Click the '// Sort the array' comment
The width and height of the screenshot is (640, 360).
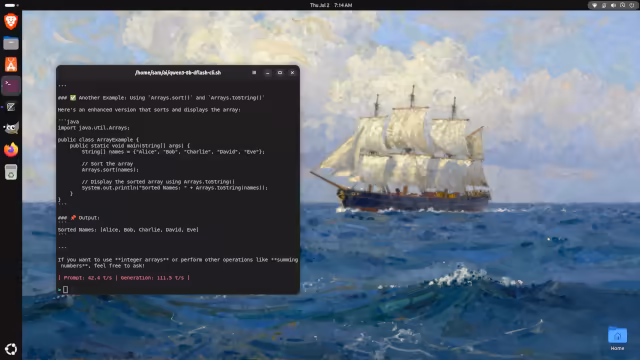(x=107, y=164)
